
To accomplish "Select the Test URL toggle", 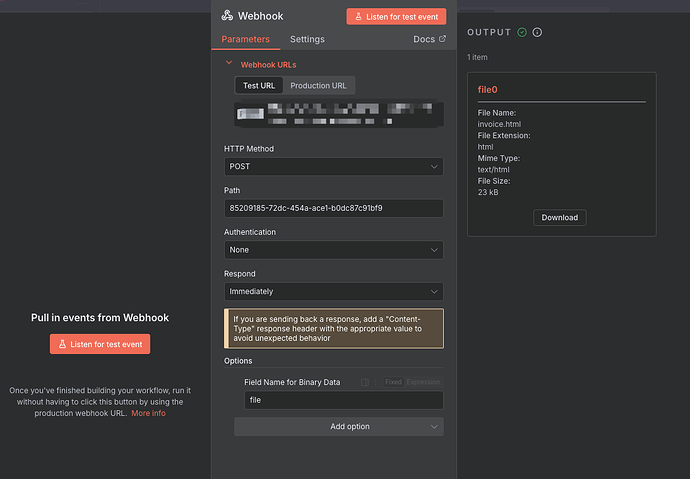I will pyautogui.click(x=259, y=86).
